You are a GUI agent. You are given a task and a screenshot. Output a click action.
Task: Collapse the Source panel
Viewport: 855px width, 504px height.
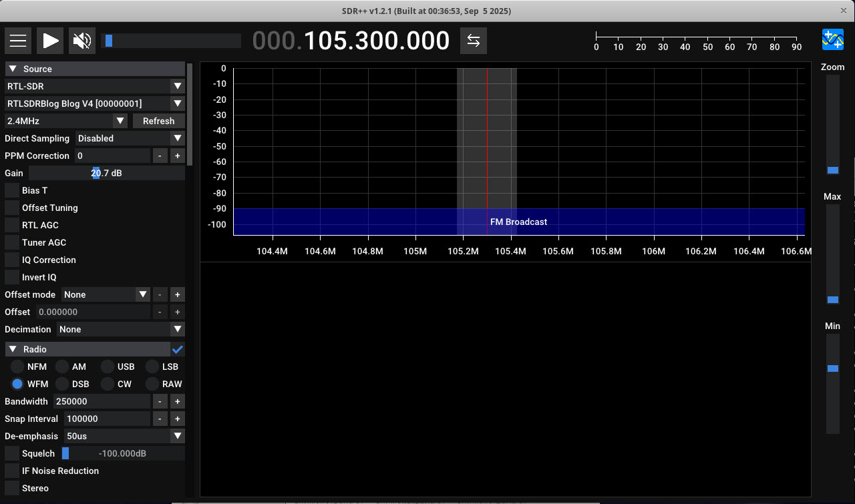click(x=12, y=68)
